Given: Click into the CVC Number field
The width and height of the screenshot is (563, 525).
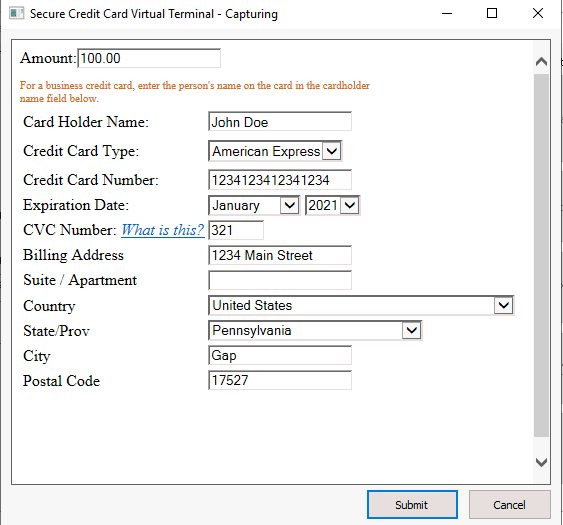Looking at the screenshot, I should [236, 230].
